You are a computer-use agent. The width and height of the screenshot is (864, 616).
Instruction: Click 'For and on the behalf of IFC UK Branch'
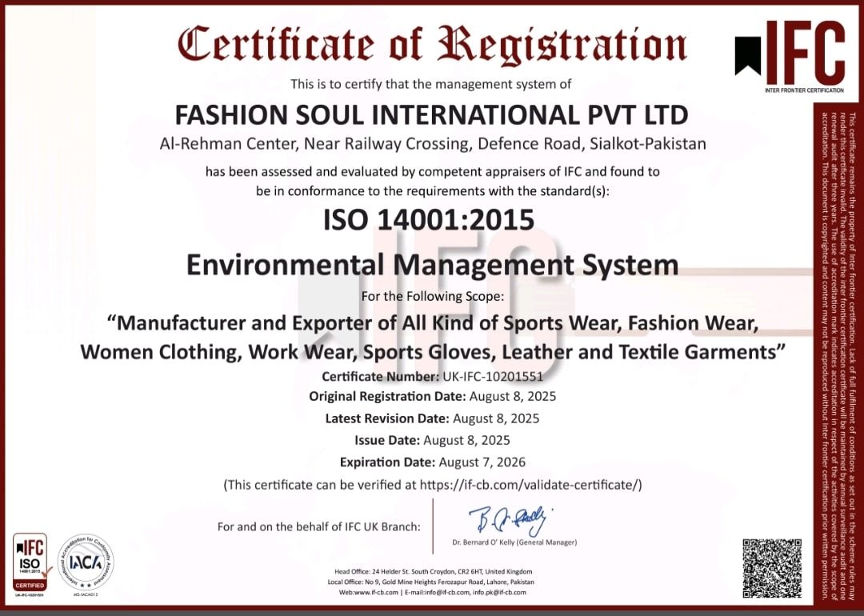[319, 526]
